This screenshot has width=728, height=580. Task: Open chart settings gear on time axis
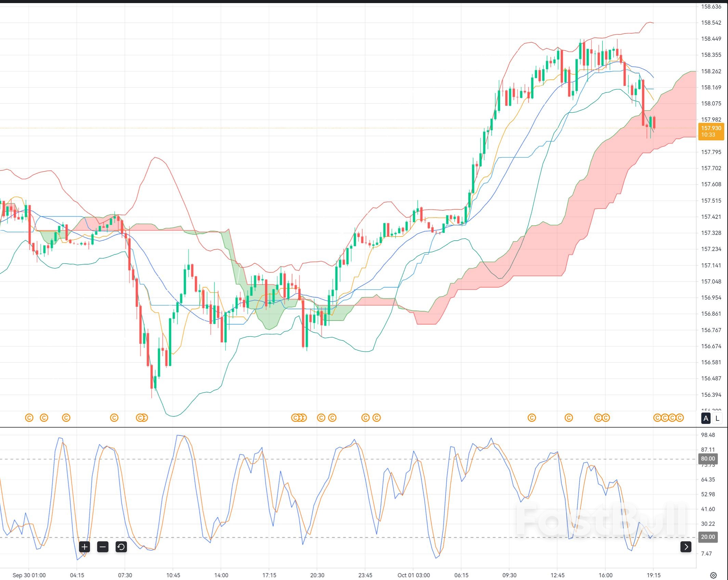pos(713,575)
